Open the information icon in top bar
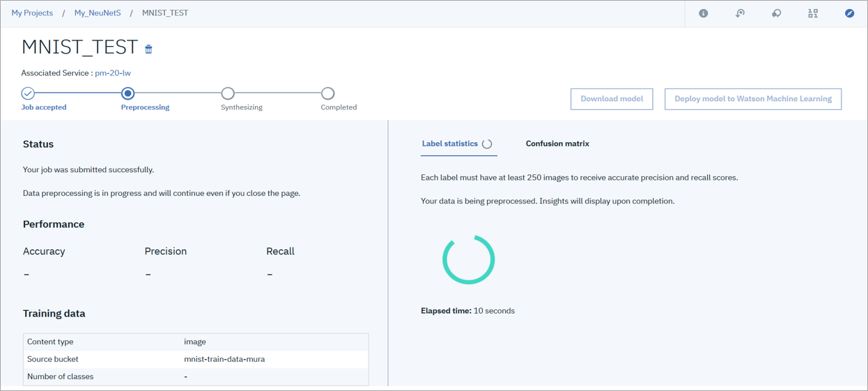The width and height of the screenshot is (868, 391). click(704, 13)
